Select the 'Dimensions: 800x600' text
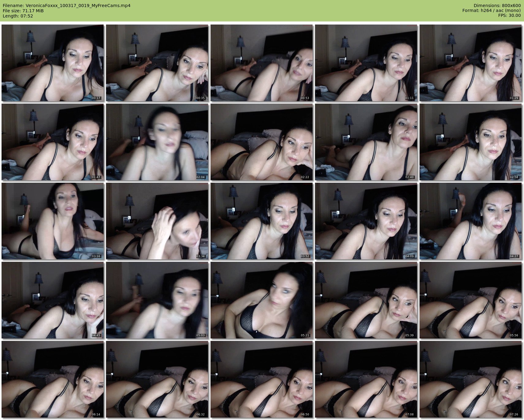This screenshot has height=420, width=524. tap(497, 6)
